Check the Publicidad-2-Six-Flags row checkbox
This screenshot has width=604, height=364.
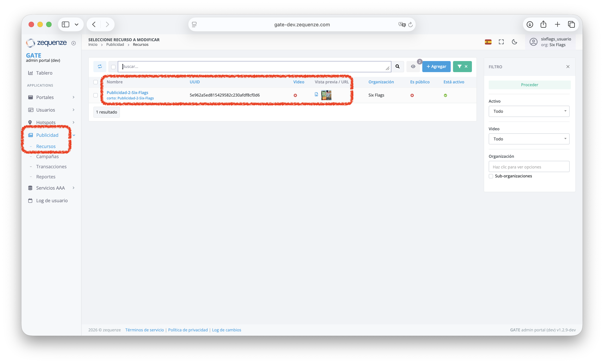pos(96,95)
